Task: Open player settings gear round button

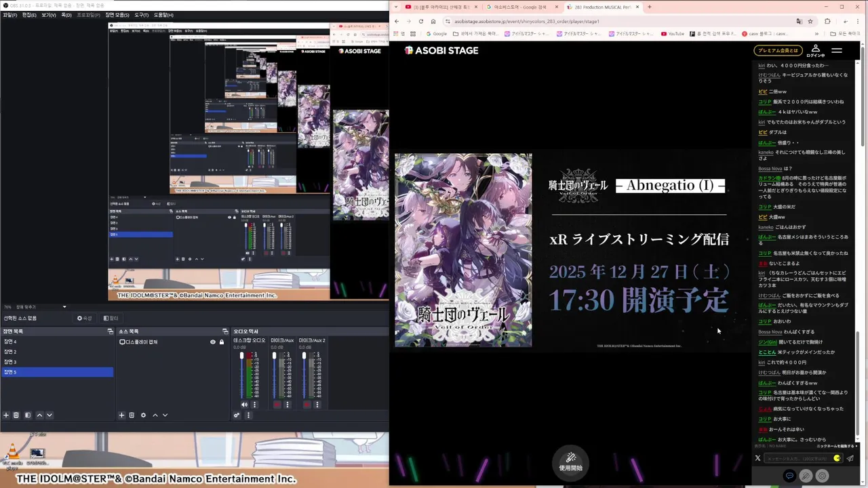Action: tap(823, 476)
